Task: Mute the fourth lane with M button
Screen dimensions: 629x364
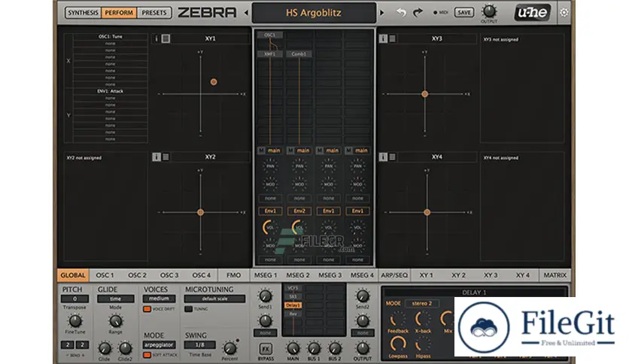Action: click(348, 150)
